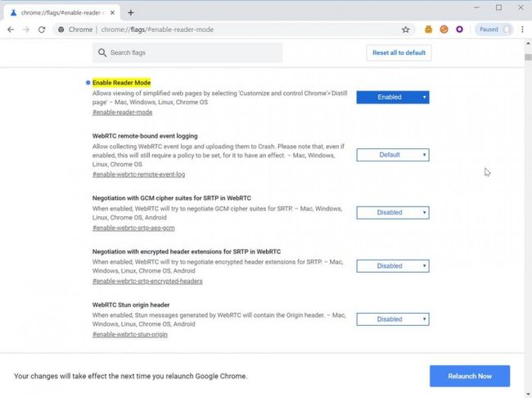Viewport: 532px width, 398px height.
Task: Click the highlighted Enable Reader Mode title
Action: (x=121, y=83)
